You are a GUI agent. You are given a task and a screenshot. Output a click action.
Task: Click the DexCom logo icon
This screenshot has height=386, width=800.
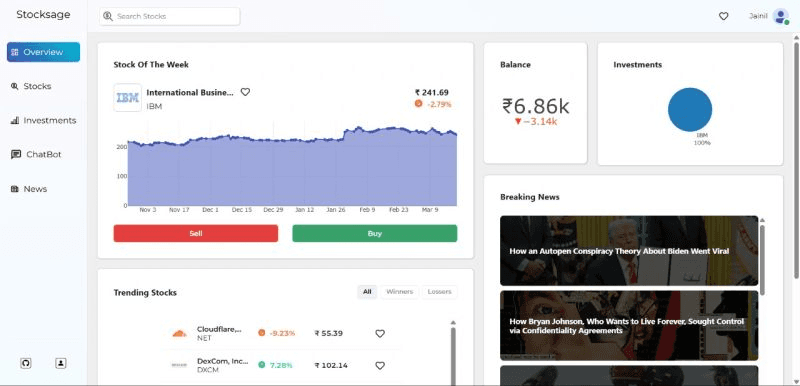(179, 365)
